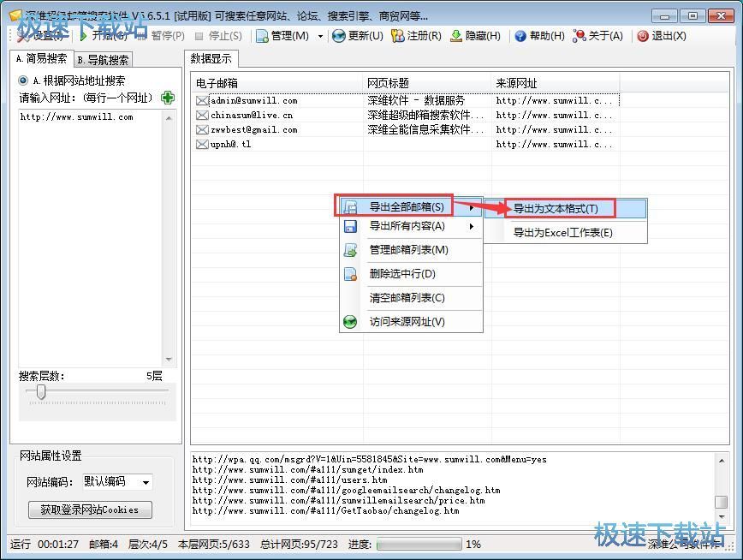Click the wpa.qq.com log line
Image resolution: width=743 pixels, height=560 pixels.
[369, 460]
